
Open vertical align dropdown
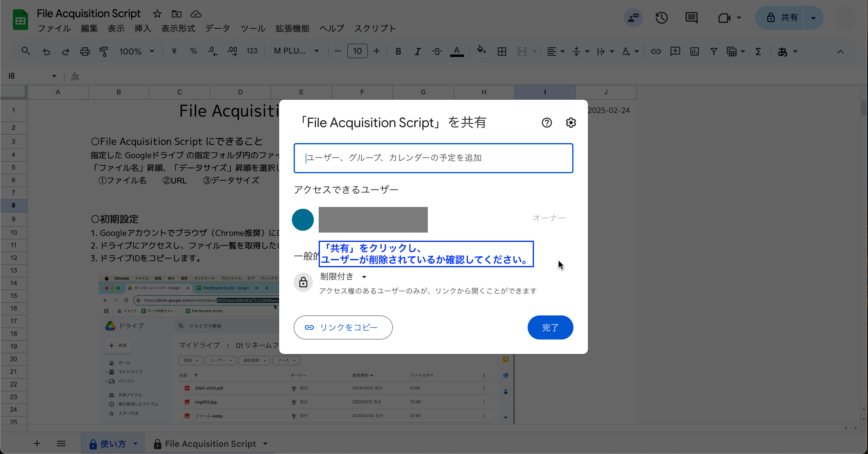pos(580,51)
